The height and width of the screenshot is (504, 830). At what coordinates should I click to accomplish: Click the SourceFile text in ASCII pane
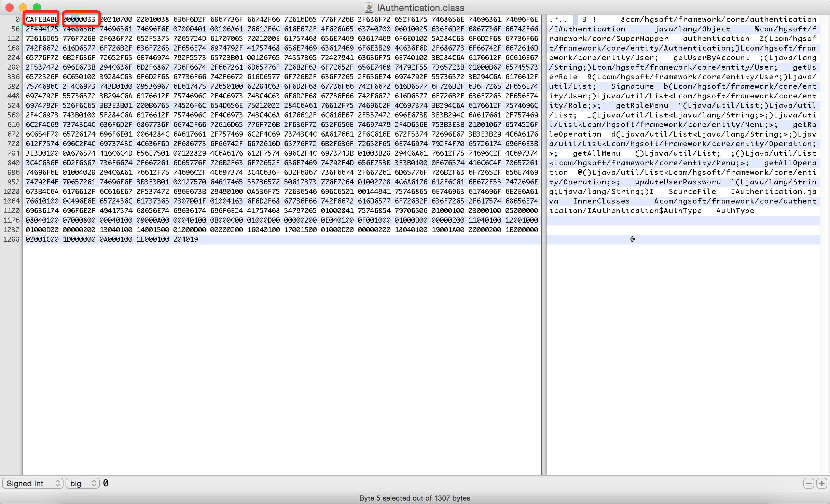[692, 192]
